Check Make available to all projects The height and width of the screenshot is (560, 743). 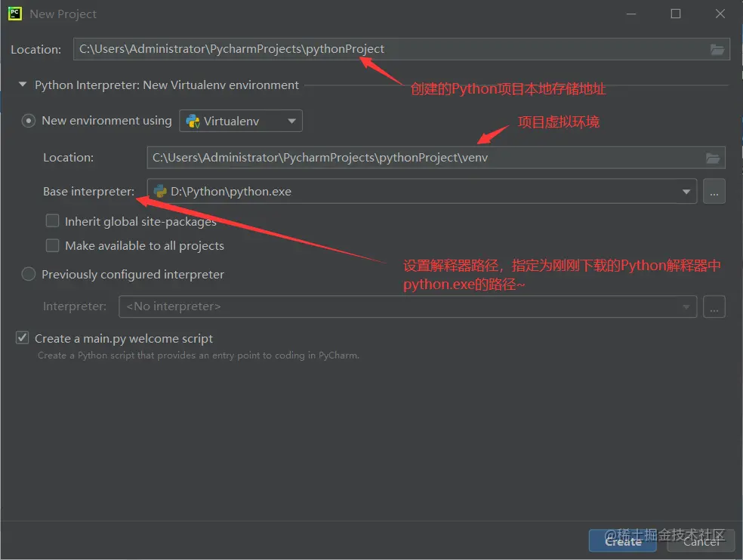[x=52, y=245]
